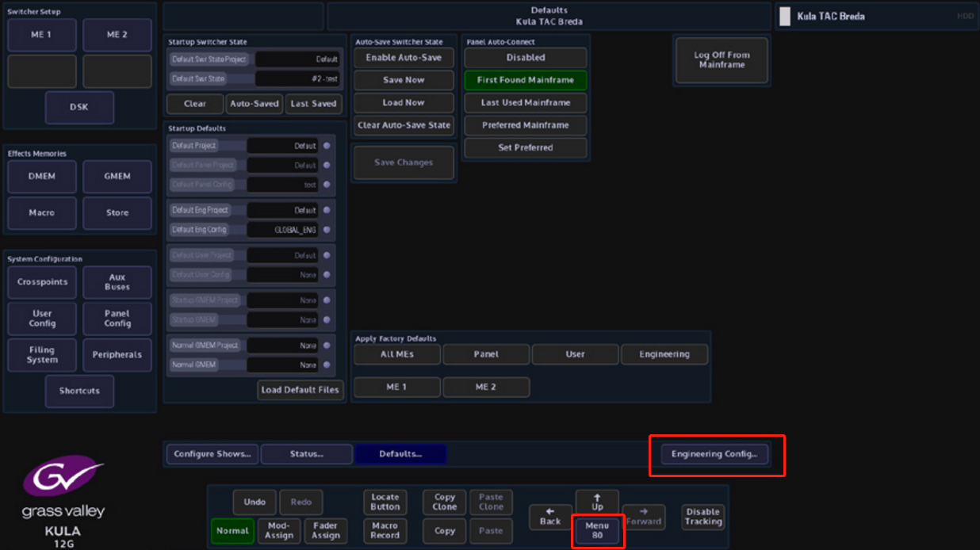Apply factory defaults to Engineering

click(x=664, y=354)
